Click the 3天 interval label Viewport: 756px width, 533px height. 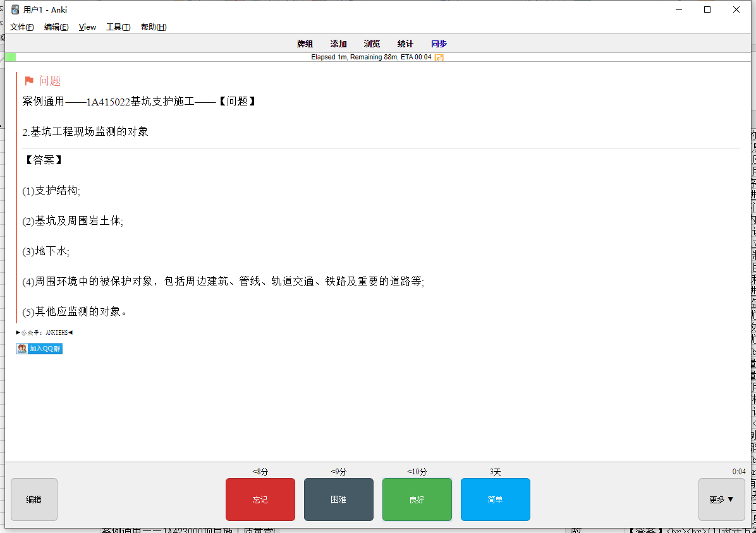[x=495, y=472]
